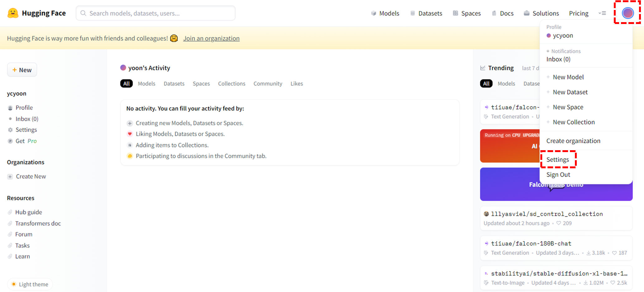This screenshot has height=292, width=644.
Task: Click the Spaces grid icon in navbar
Action: click(455, 13)
